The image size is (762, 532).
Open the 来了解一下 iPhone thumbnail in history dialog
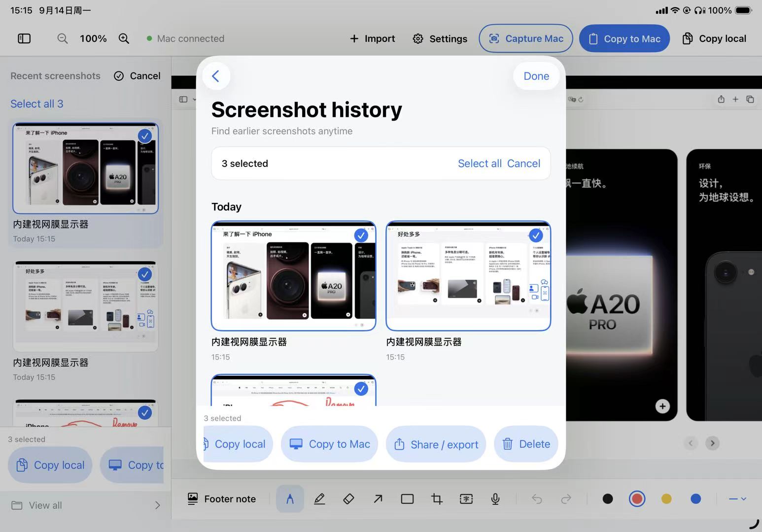[293, 276]
